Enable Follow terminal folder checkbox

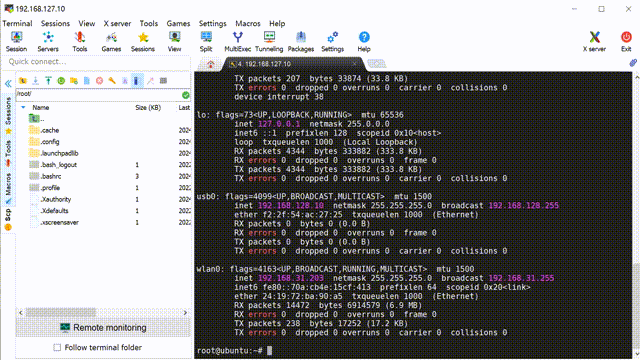coord(57,348)
